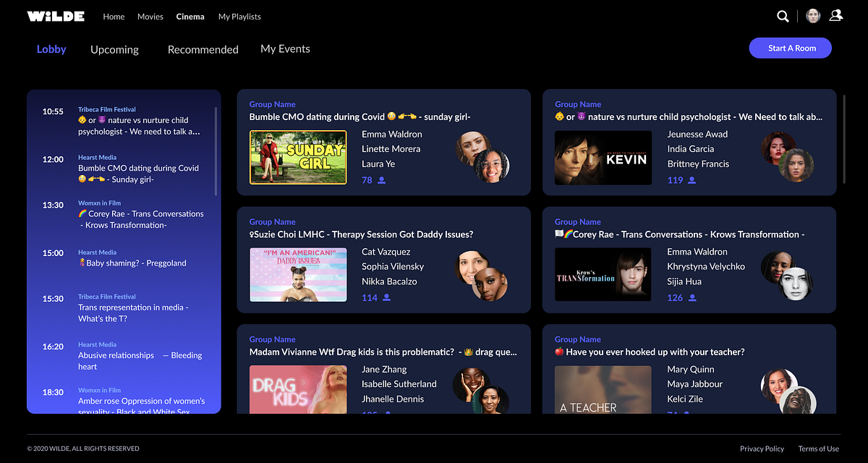Click host avatars on Drag Kids card
This screenshot has width=868, height=463.
tap(481, 391)
